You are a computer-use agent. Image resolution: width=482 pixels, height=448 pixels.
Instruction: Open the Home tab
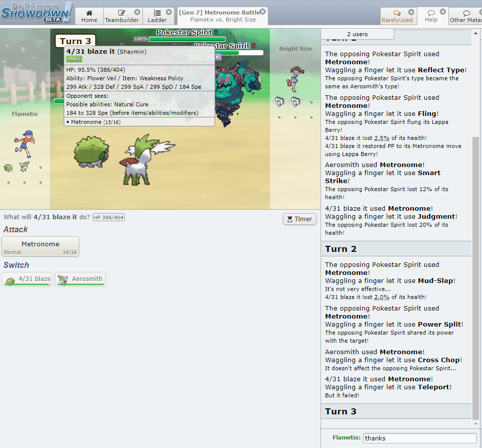click(89, 16)
